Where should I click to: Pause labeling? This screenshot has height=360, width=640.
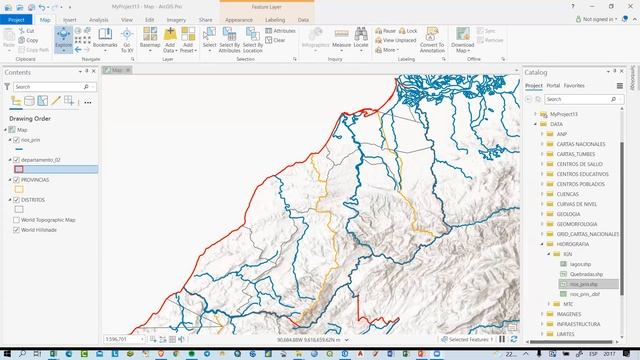tap(386, 31)
